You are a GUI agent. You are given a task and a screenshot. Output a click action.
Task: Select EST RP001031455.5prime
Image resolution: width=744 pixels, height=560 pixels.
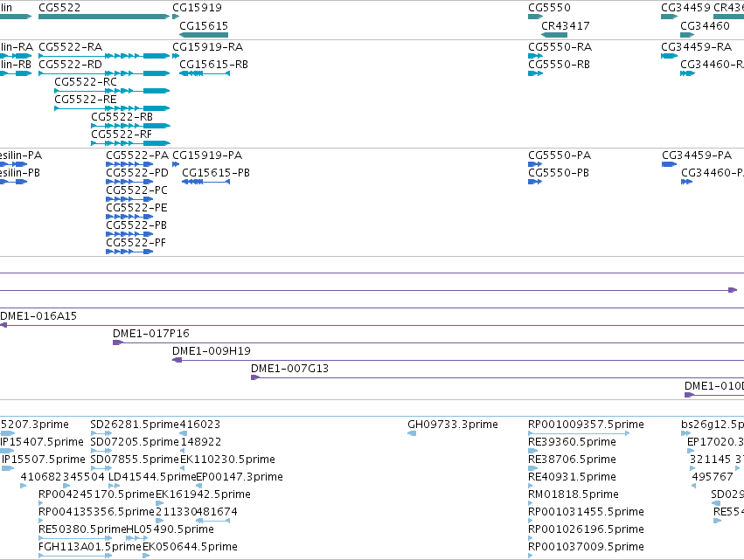[x=531, y=521]
